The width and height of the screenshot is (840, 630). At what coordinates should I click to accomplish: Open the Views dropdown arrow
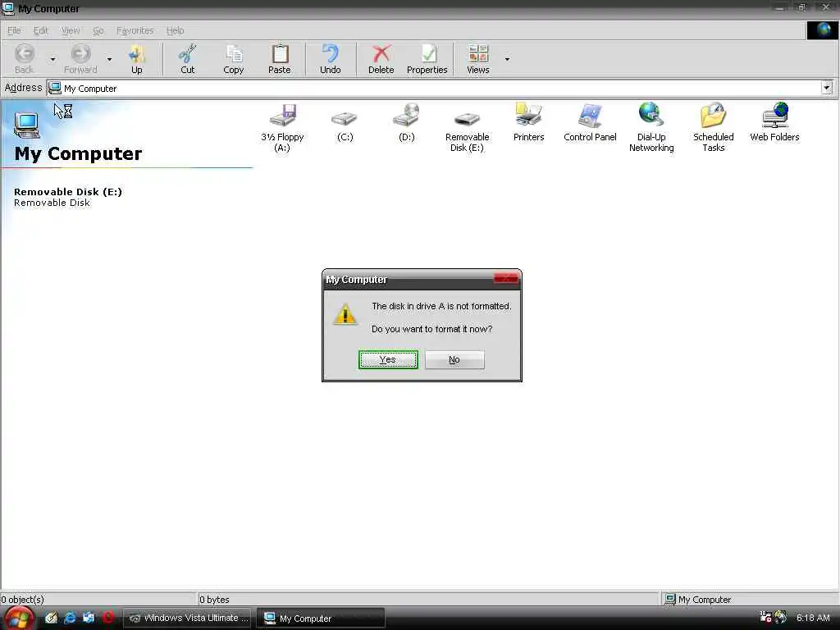click(507, 59)
